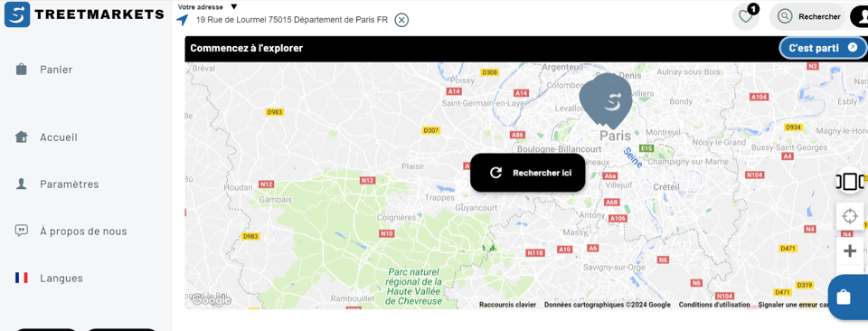868x331 pixels.
Task: Click the C'est parti button
Action: 823,48
